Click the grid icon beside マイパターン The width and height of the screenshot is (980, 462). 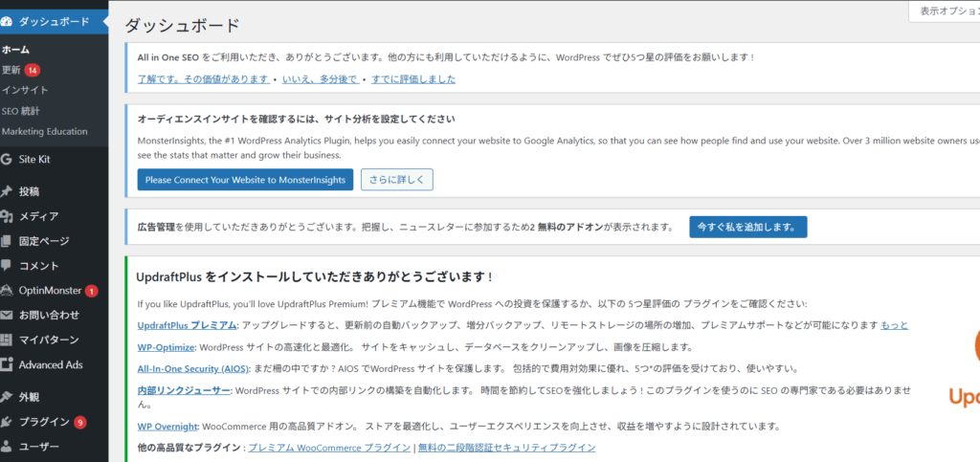click(x=6, y=340)
